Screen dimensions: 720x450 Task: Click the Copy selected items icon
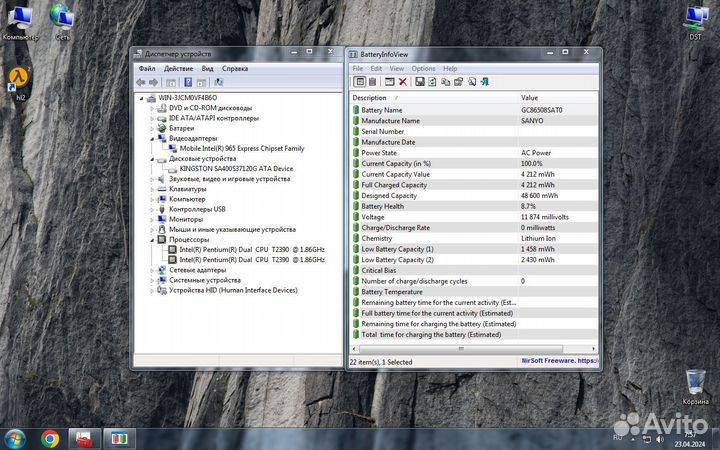[x=445, y=82]
